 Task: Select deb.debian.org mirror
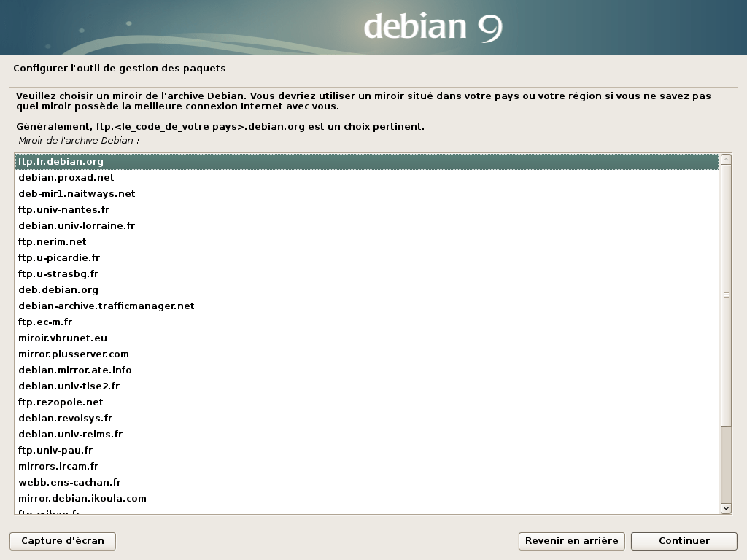point(366,290)
